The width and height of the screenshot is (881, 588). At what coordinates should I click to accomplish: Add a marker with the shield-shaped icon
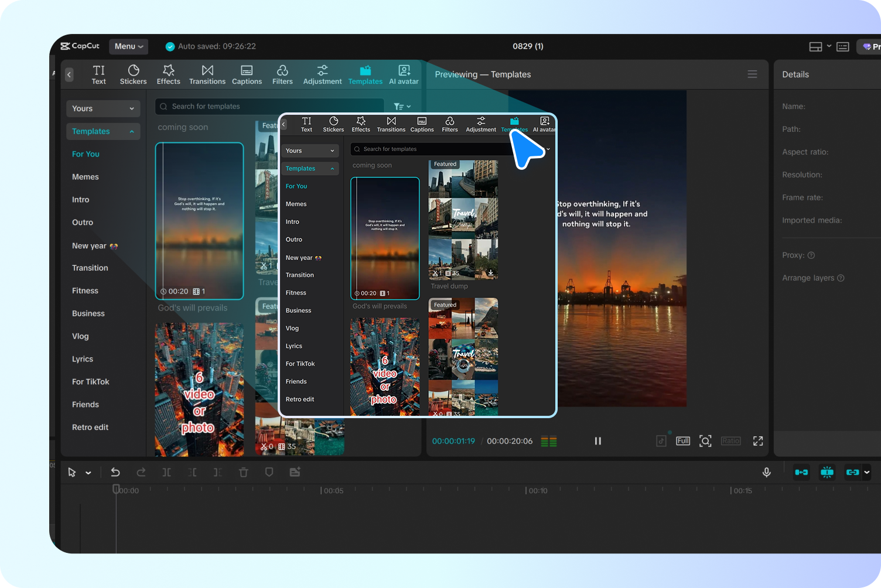269,473
